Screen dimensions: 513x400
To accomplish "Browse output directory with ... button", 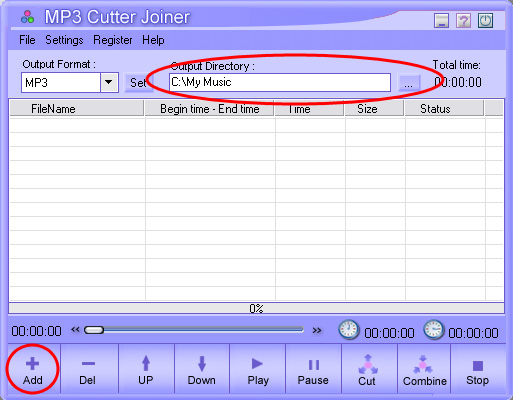I will tap(409, 83).
